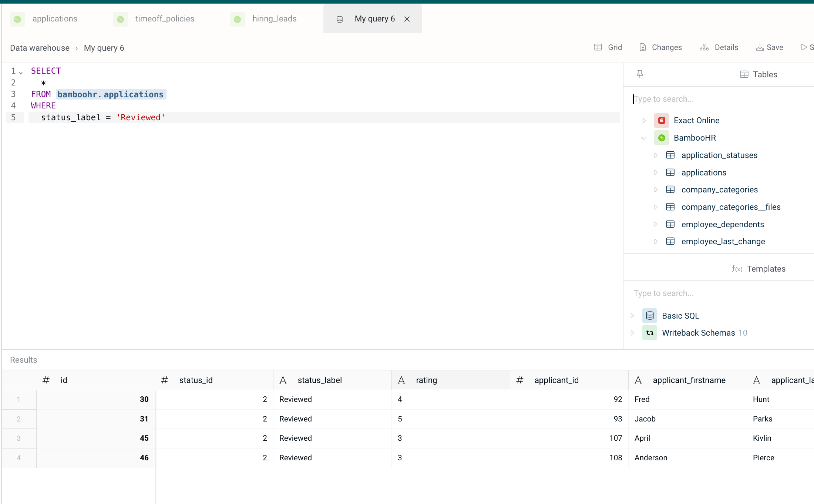Open the Changes panel
The height and width of the screenshot is (504, 814).
click(660, 47)
